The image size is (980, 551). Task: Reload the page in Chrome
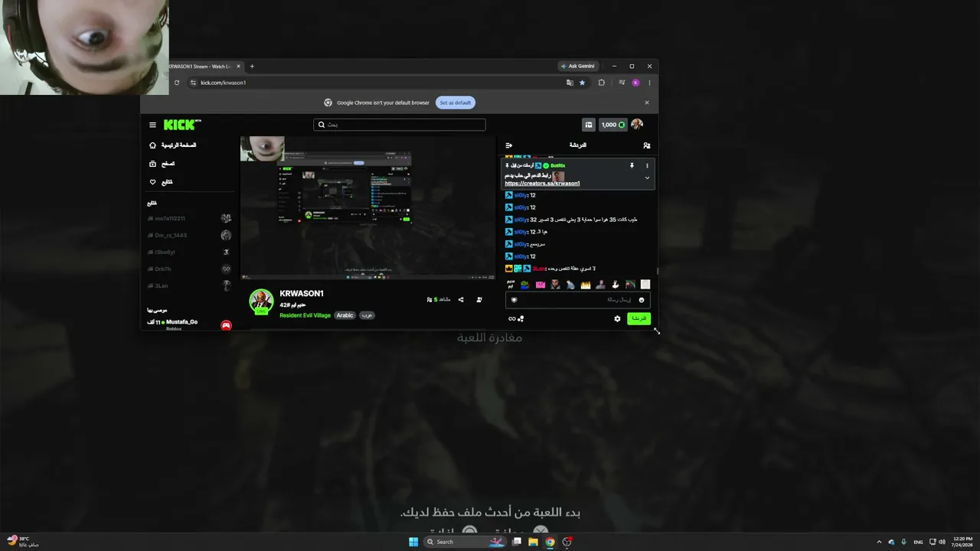[x=177, y=83]
